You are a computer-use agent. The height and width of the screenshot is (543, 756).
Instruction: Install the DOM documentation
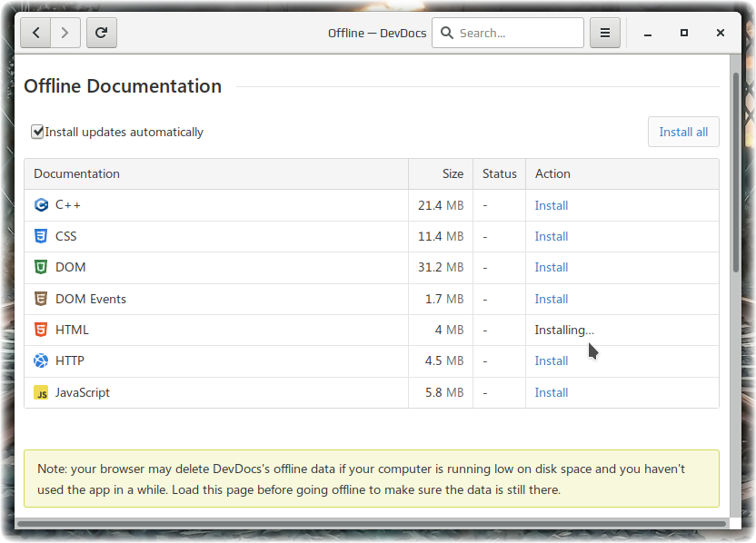(x=551, y=267)
